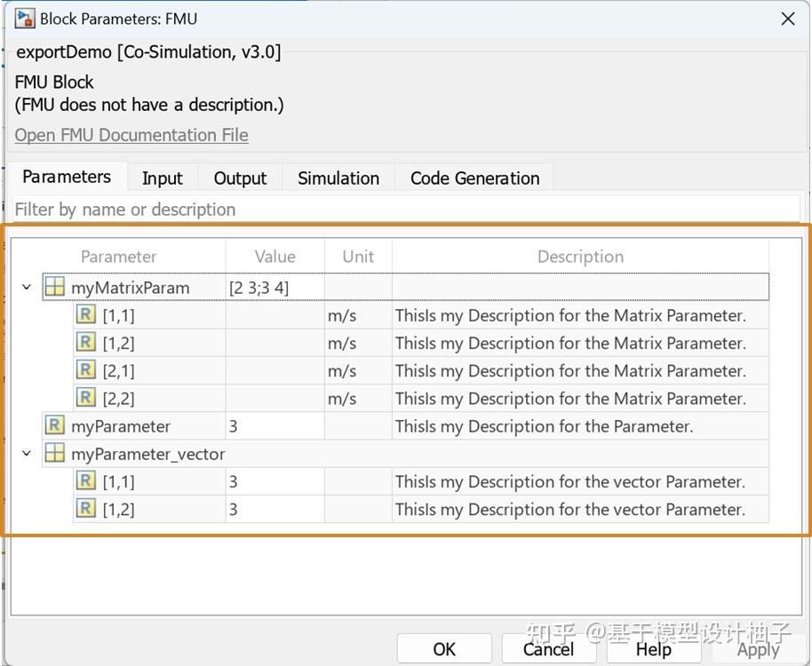Click the matrix icon beside myParameter_vector

(55, 453)
